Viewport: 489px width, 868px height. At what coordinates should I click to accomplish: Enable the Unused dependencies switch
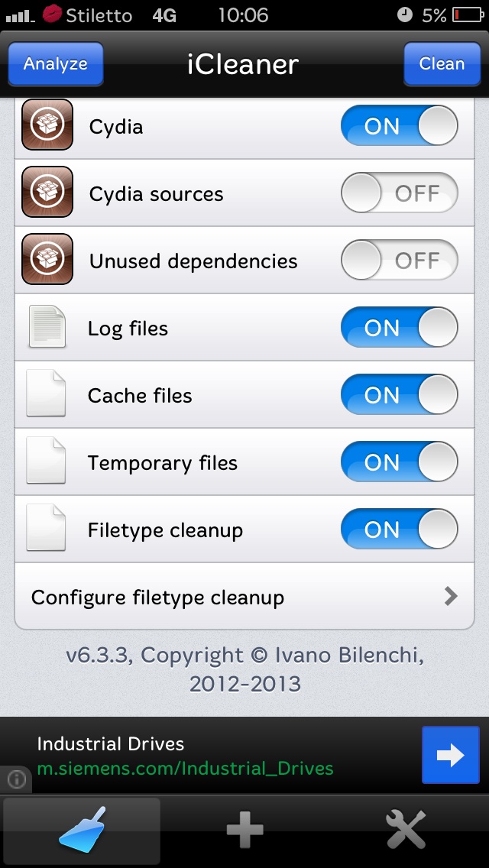(x=400, y=261)
